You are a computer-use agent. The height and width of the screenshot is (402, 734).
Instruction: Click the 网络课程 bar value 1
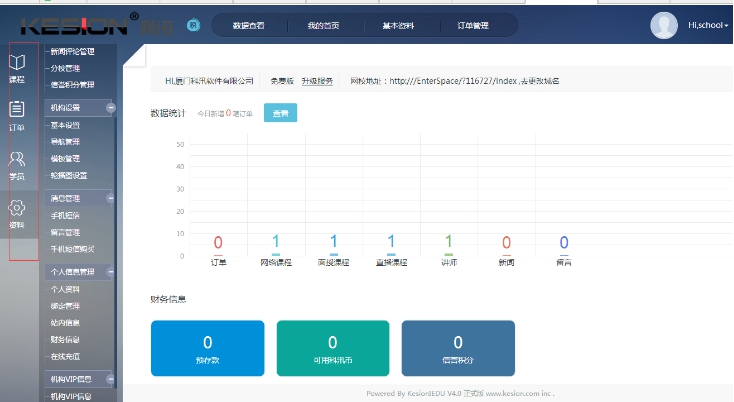pos(276,241)
